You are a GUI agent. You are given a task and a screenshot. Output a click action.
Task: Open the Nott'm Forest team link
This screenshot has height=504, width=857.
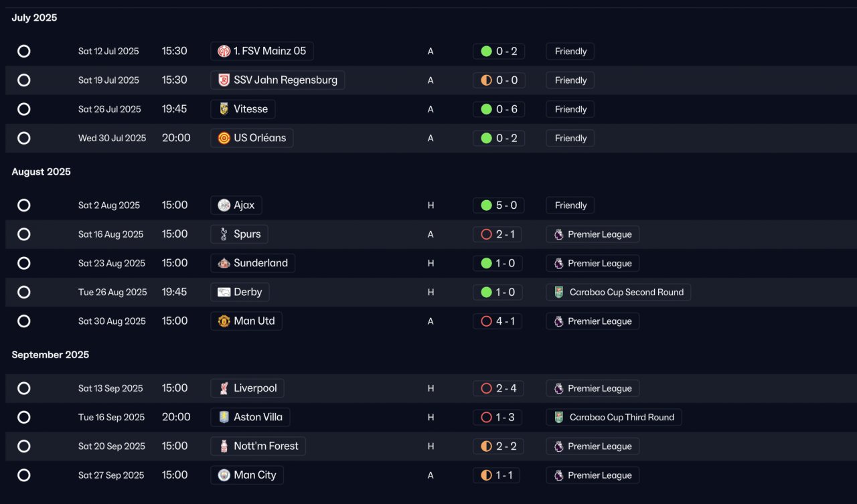(x=258, y=446)
